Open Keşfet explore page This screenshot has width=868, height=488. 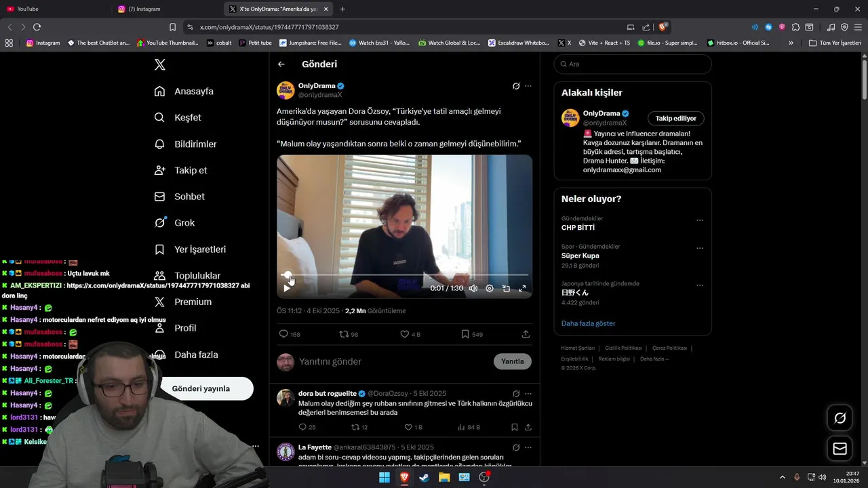(x=178, y=117)
